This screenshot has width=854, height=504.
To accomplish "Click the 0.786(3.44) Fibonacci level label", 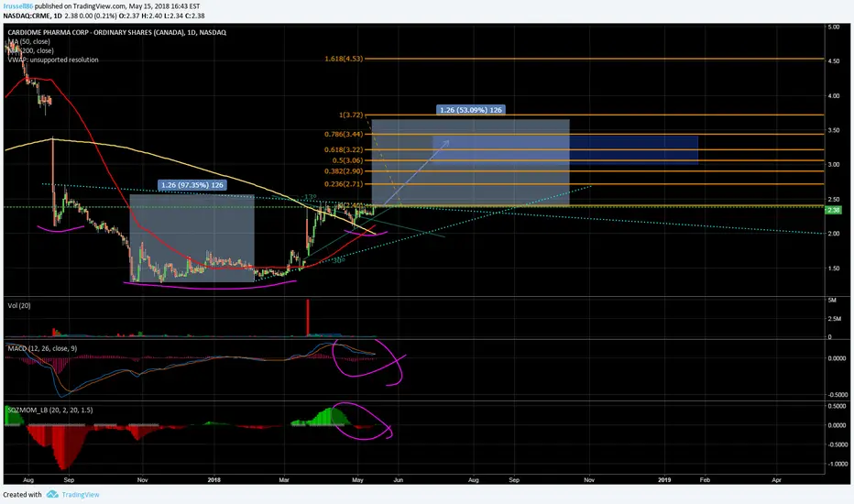I will (344, 134).
